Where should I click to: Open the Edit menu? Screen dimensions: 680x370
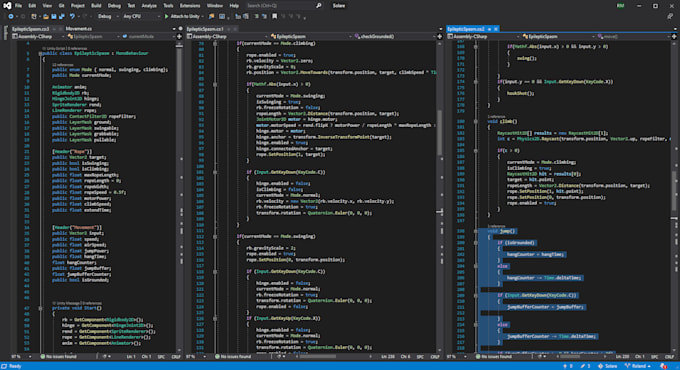pos(32,6)
